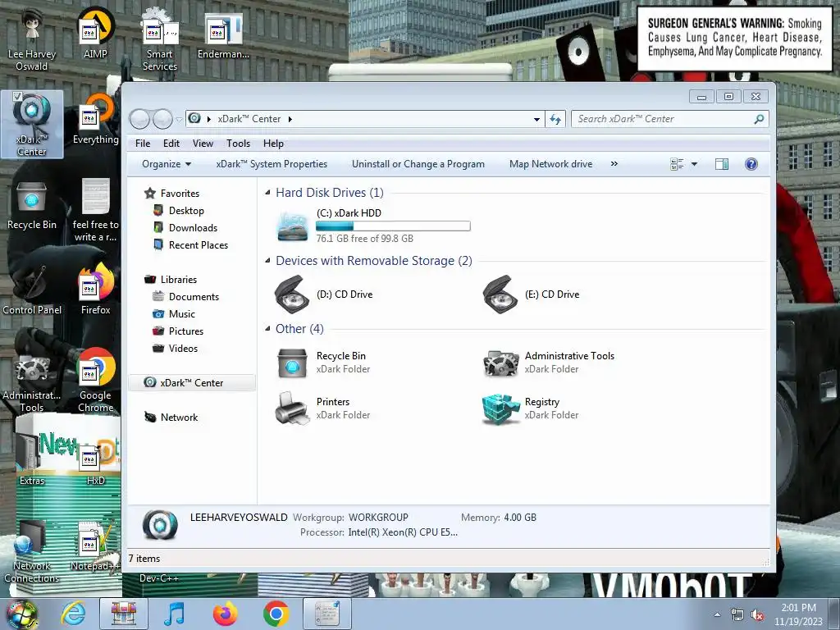Open the Tools menu
The width and height of the screenshot is (840, 630).
tap(238, 144)
